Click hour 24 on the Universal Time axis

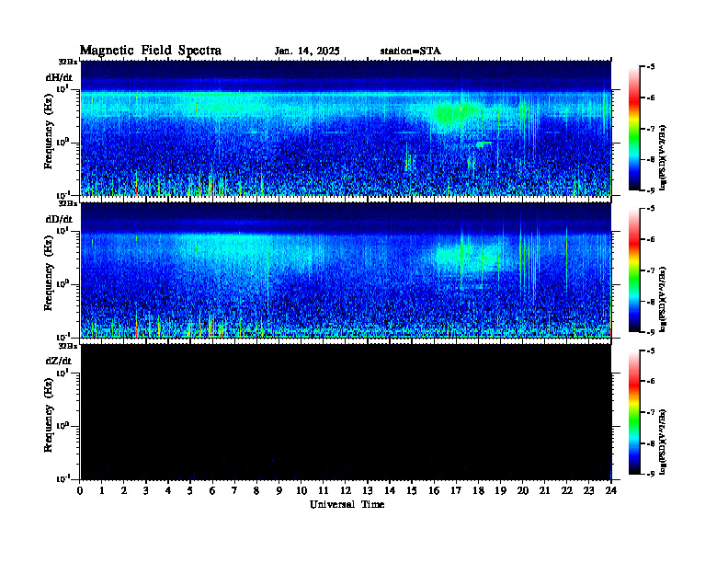[611, 490]
